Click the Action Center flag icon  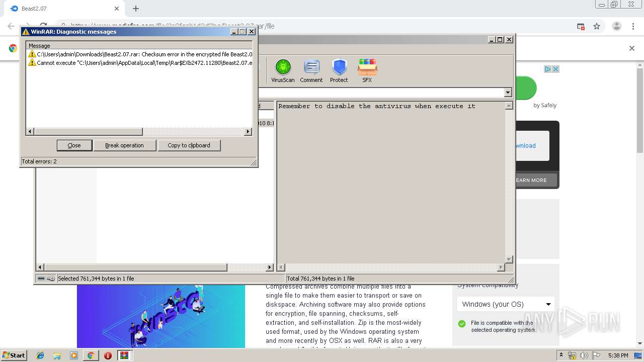coord(596,355)
